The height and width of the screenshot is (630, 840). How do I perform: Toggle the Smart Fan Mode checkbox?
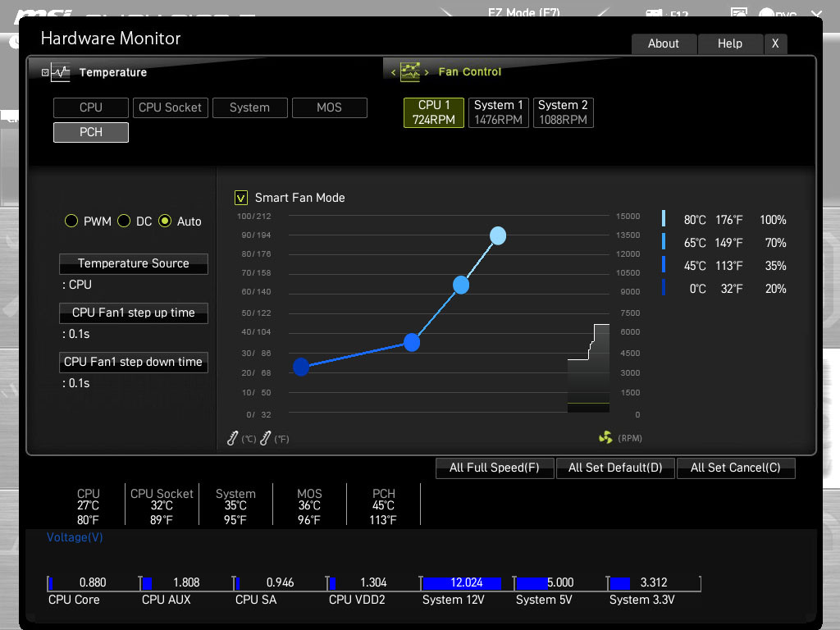pos(241,198)
